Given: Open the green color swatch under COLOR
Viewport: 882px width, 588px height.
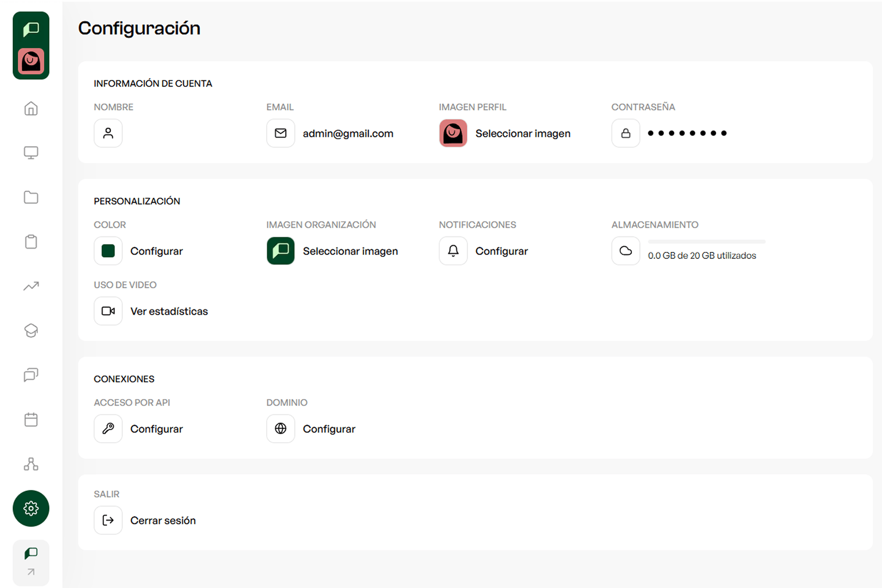Looking at the screenshot, I should pyautogui.click(x=108, y=251).
